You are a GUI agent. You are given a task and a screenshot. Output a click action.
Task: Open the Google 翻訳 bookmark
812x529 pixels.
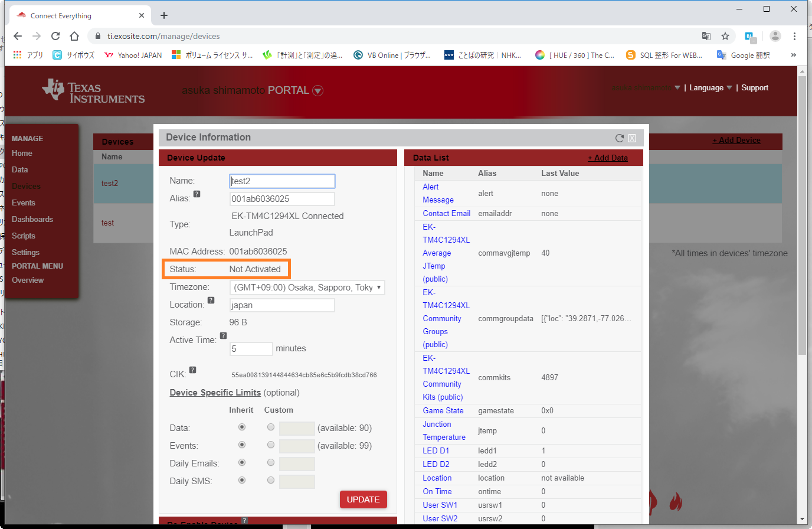(x=744, y=55)
